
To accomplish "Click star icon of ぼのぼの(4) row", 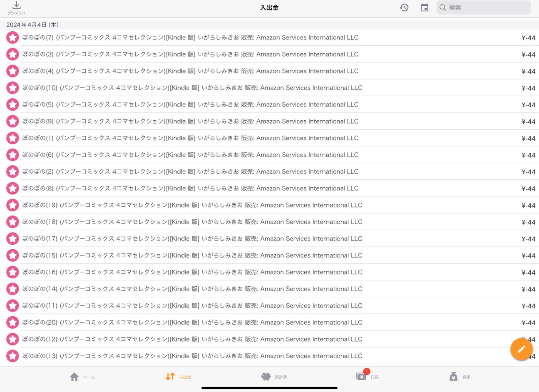I will (x=13, y=71).
